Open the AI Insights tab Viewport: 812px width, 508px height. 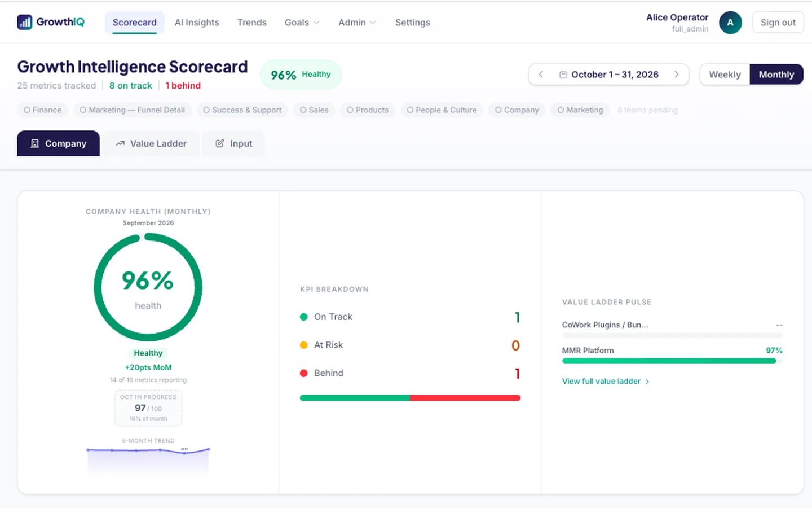pyautogui.click(x=197, y=23)
